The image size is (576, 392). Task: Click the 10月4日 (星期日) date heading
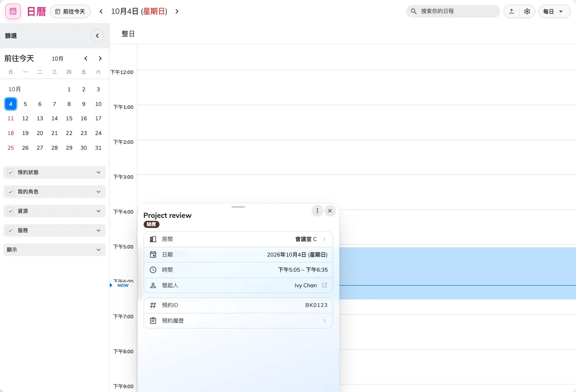[x=139, y=11]
